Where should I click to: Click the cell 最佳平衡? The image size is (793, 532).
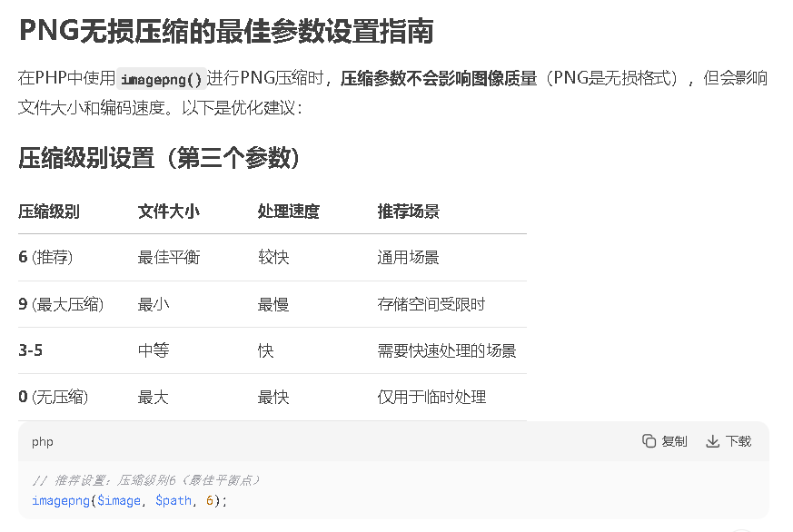pos(169,257)
